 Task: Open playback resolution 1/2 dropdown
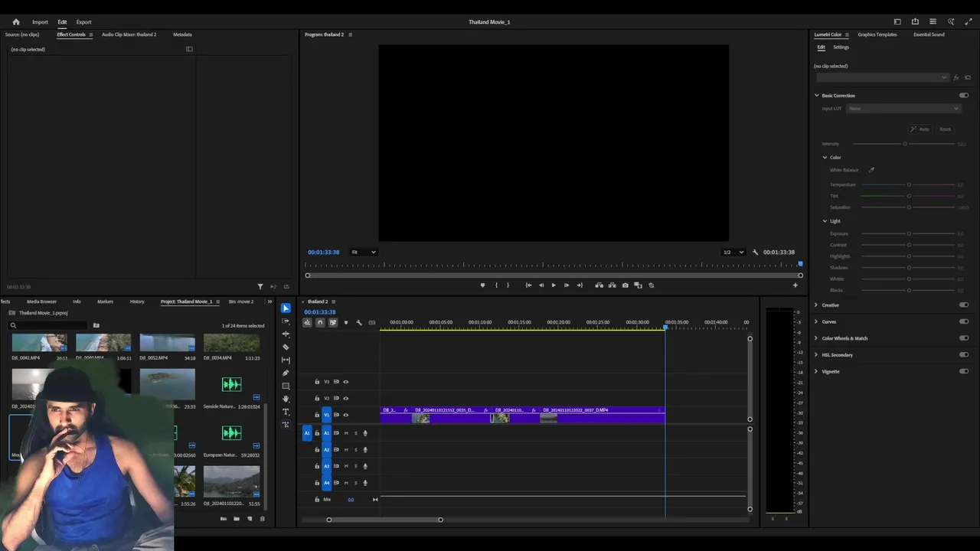pyautogui.click(x=733, y=252)
